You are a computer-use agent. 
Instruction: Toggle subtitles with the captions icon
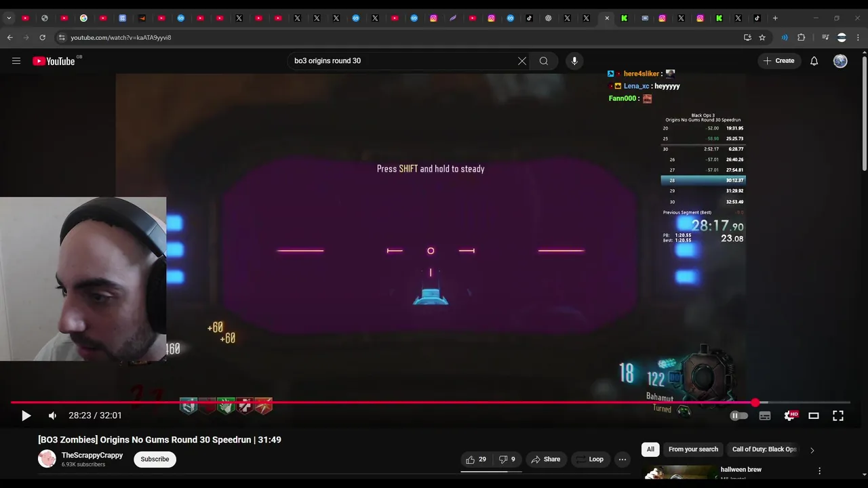(765, 416)
